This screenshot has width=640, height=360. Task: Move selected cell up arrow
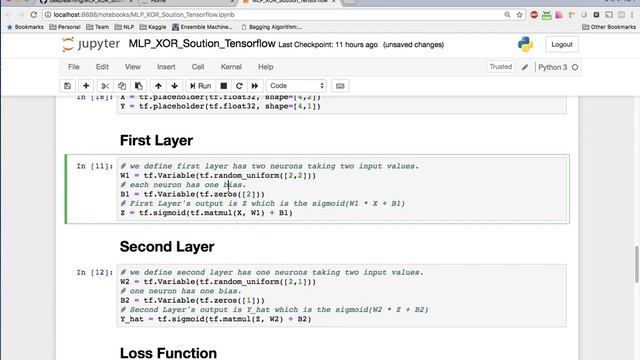pyautogui.click(x=158, y=86)
